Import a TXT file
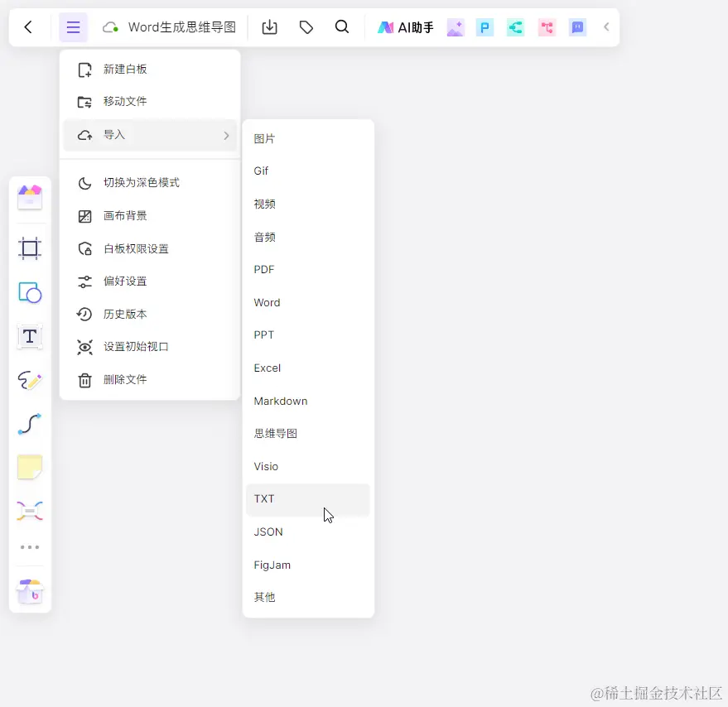728x707 pixels. coord(308,499)
